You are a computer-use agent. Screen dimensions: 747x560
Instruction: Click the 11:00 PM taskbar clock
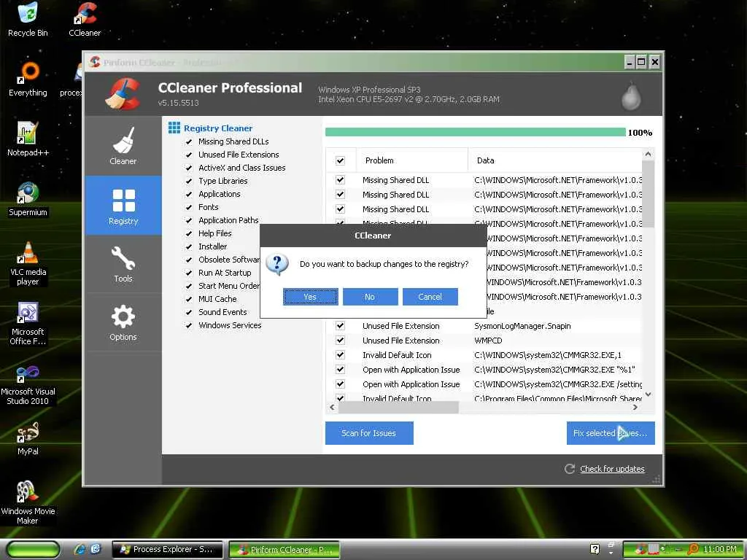[720, 549]
